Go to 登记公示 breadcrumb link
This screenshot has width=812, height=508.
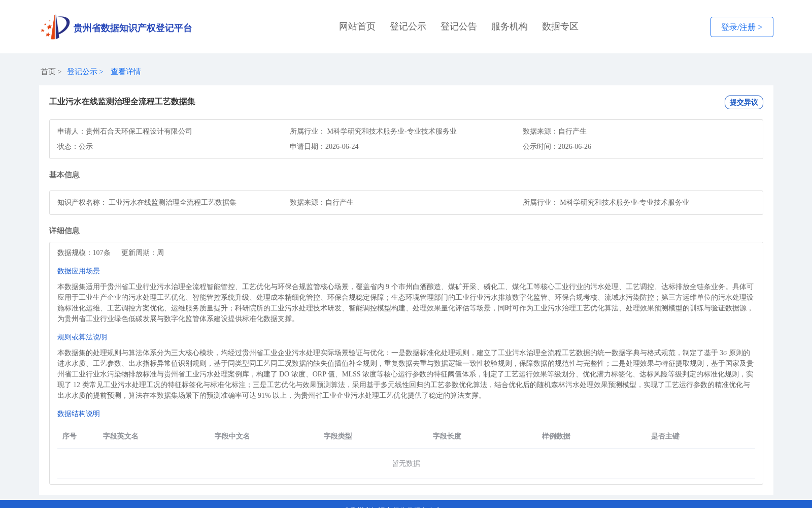pyautogui.click(x=82, y=72)
